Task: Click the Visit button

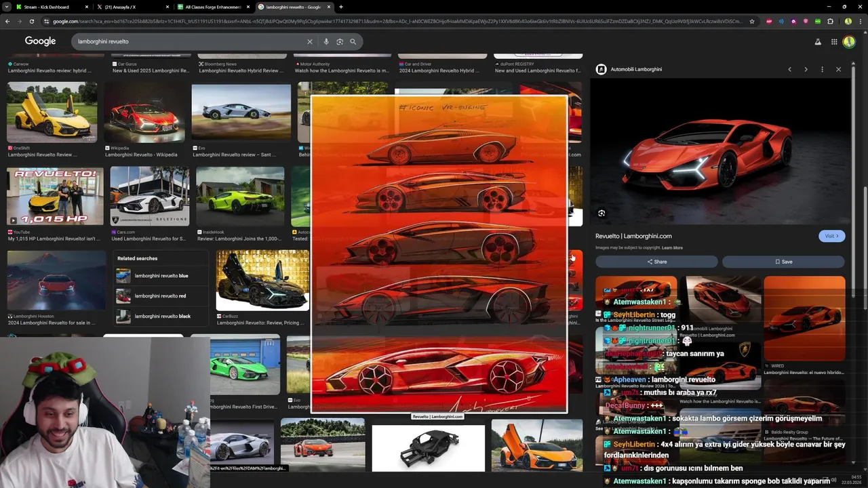Action: (831, 236)
